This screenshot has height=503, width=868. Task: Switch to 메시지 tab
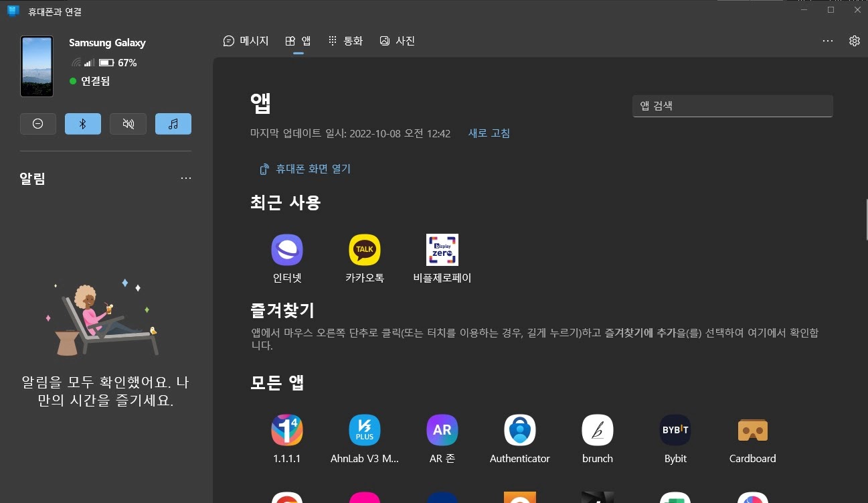246,41
